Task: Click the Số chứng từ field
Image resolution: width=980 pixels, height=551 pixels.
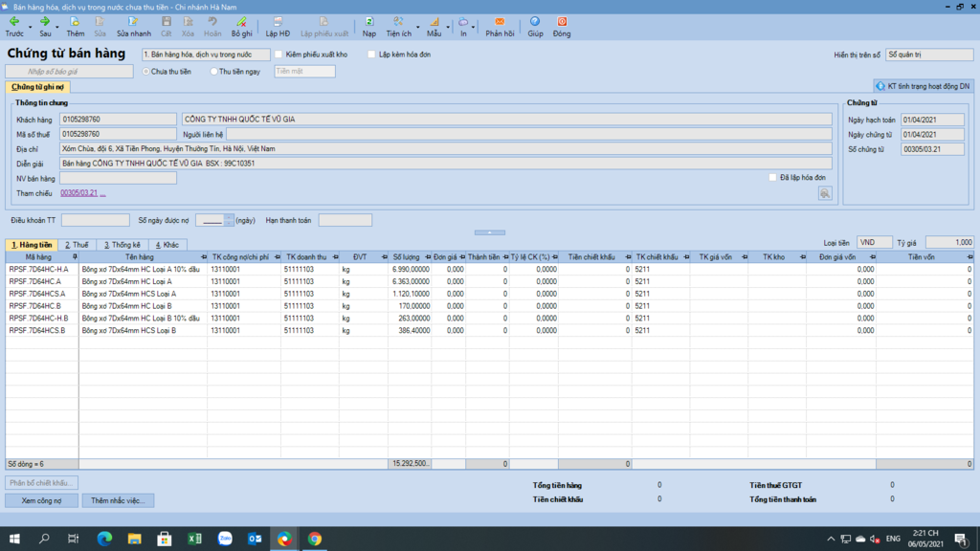Action: point(932,149)
